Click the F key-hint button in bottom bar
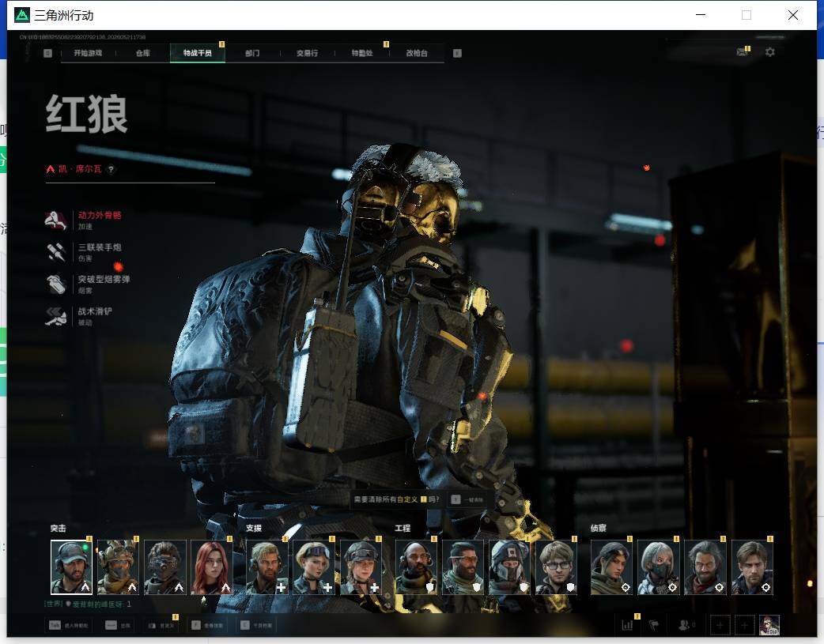824x644 pixels. [x=207, y=625]
